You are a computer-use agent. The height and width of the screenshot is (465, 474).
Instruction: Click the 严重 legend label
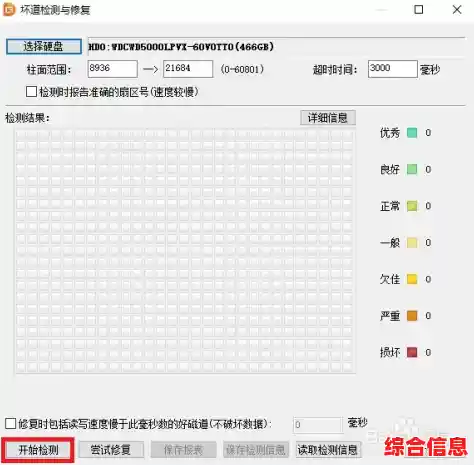[x=390, y=316]
